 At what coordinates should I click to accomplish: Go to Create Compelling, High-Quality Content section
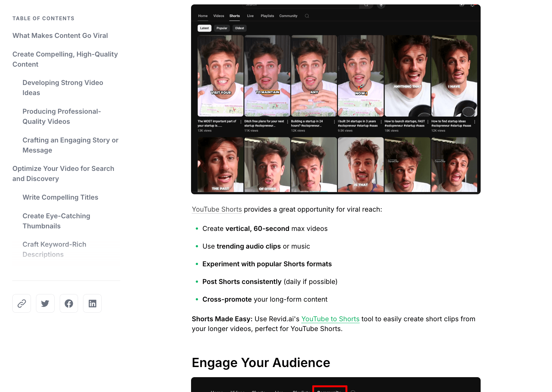(65, 59)
